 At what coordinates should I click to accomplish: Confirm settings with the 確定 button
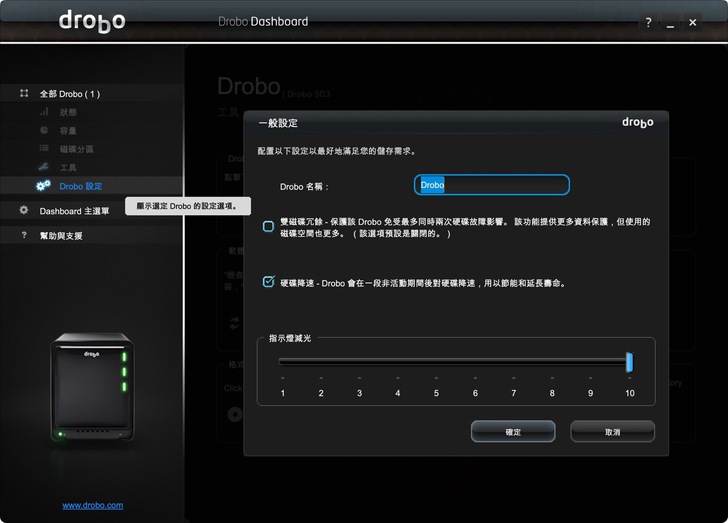pos(512,431)
